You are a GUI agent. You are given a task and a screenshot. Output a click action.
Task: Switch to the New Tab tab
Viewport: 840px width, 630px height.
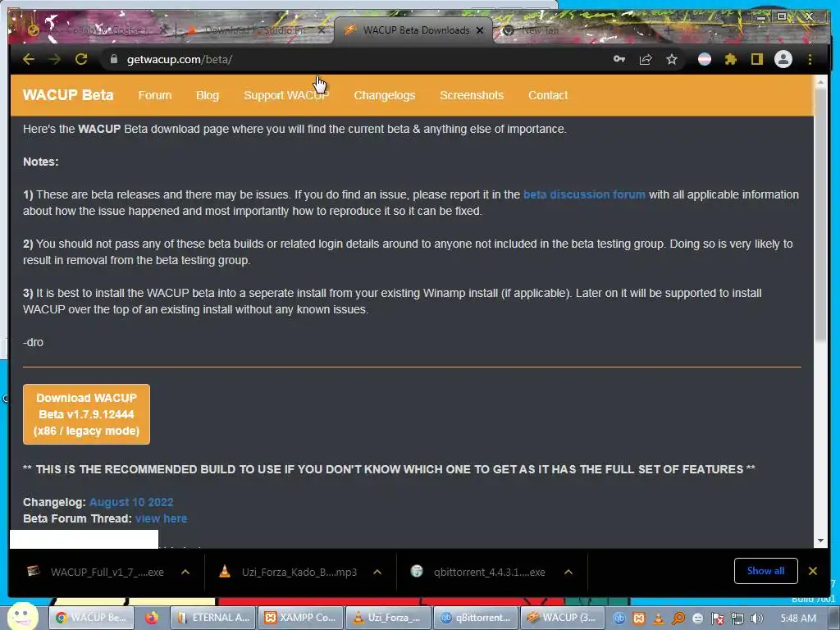pos(541,30)
